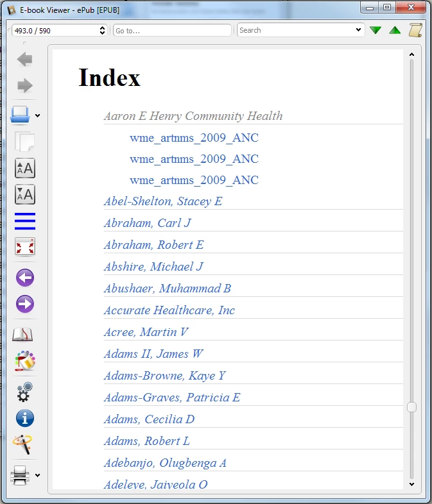432x504 pixels.
Task: Open Adams, Cecilia D entry
Action: tap(149, 419)
